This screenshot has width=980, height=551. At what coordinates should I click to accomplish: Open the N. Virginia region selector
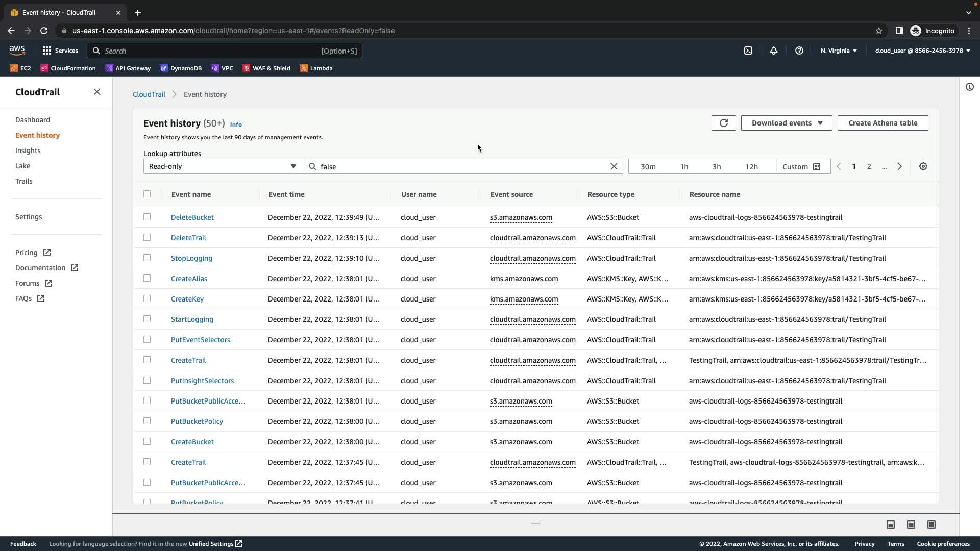pyautogui.click(x=838, y=51)
